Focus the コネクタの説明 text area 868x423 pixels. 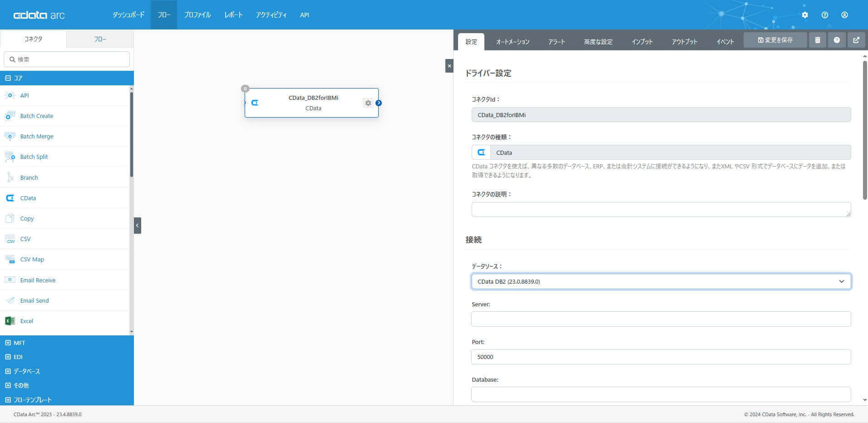click(x=661, y=209)
